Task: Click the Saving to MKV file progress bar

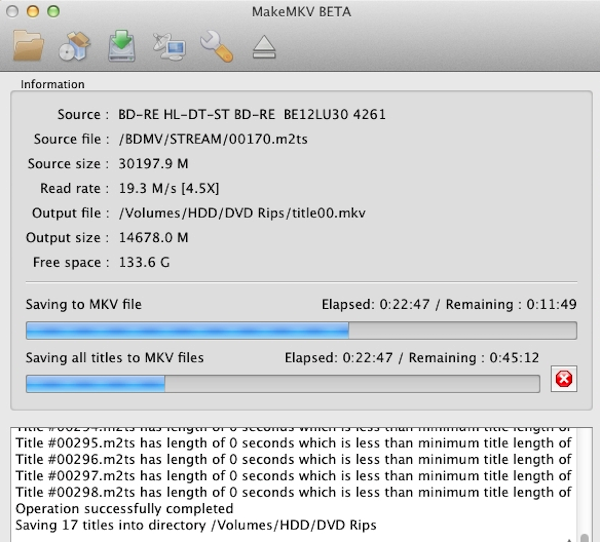Action: point(301,330)
